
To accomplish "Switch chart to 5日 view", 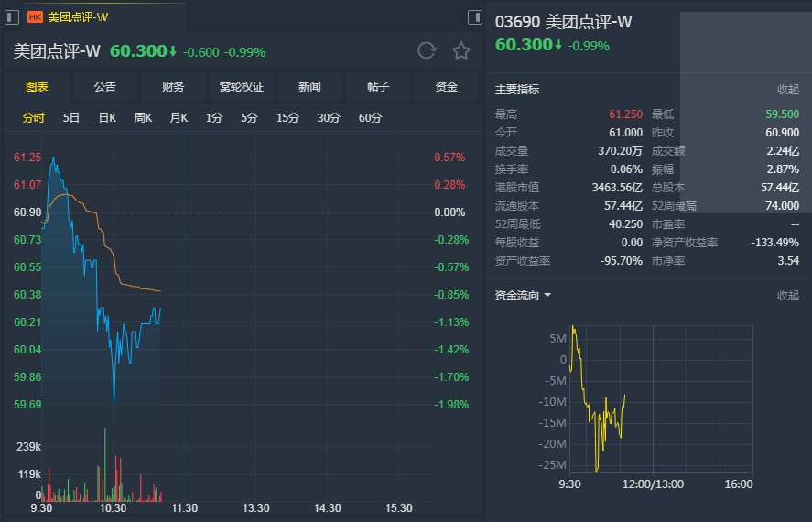I will coord(71,117).
